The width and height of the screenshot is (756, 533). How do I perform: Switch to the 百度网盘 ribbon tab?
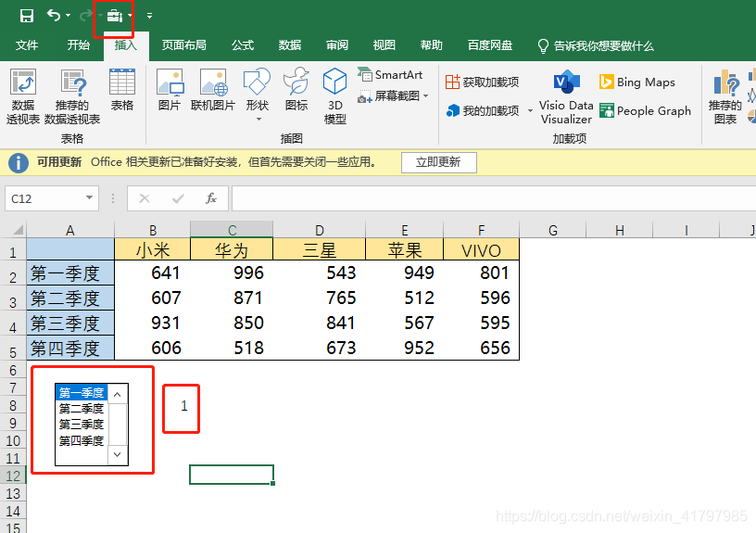tap(490, 45)
